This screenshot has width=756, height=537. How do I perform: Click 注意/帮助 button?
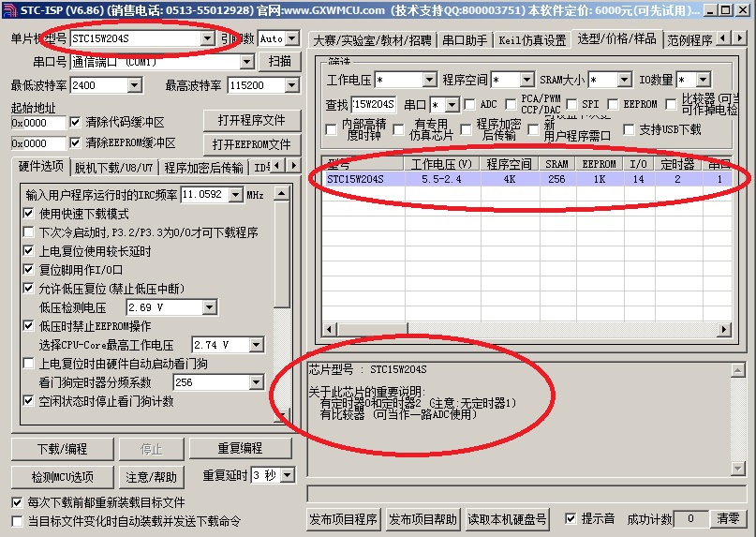(152, 477)
